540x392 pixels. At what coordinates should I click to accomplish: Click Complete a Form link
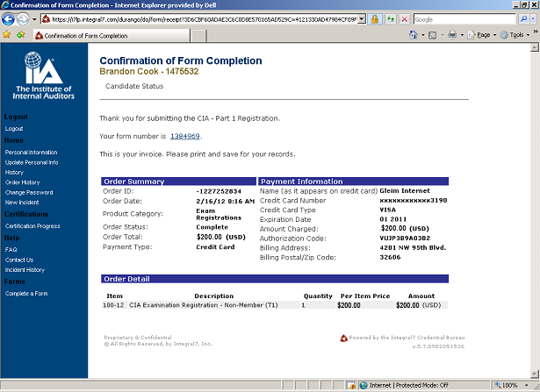[x=26, y=293]
